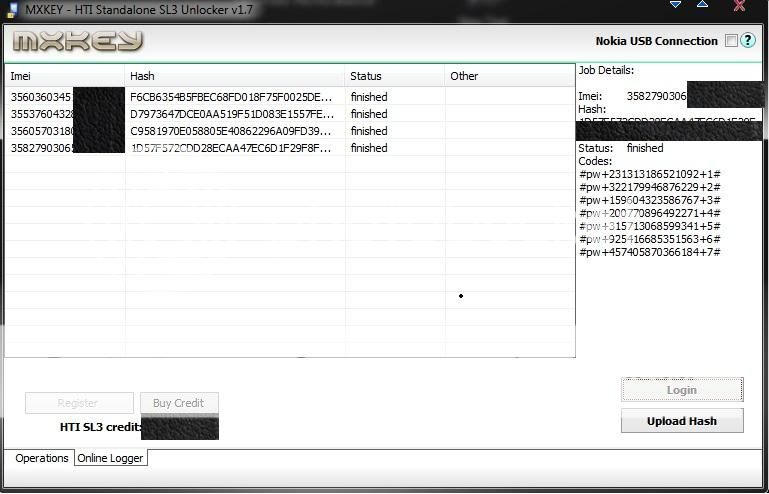Sort by the Hash column header
Viewport: 769px width, 494px height.
(x=235, y=76)
